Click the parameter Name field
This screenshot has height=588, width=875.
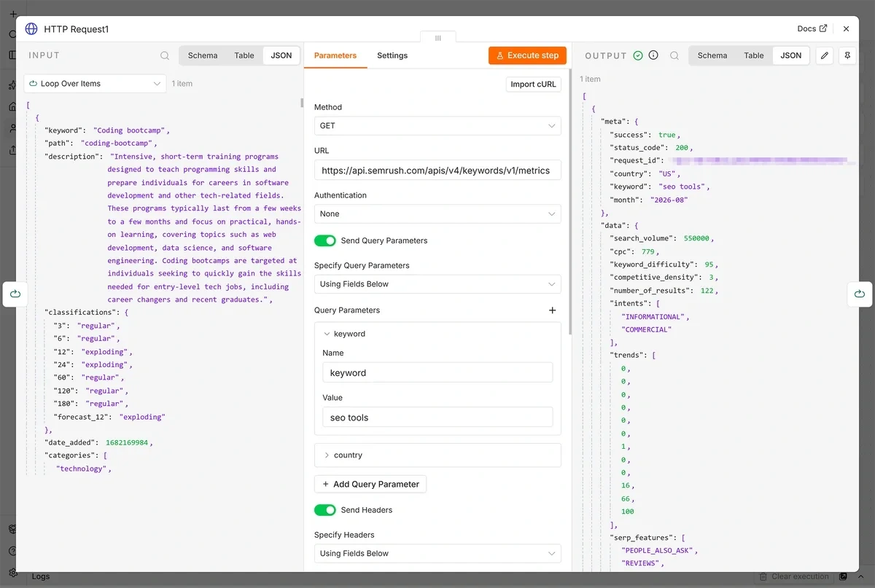(x=437, y=373)
